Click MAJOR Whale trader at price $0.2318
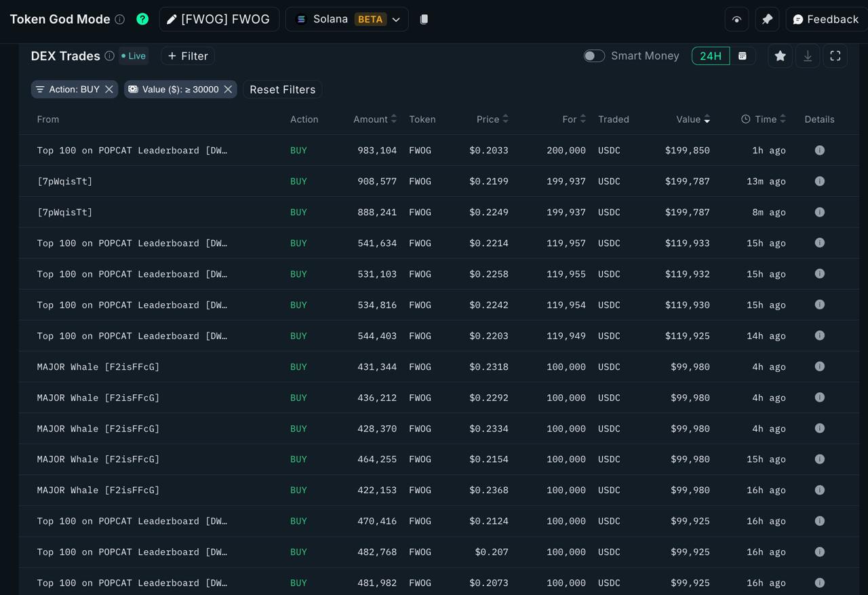The image size is (868, 595). click(98, 366)
